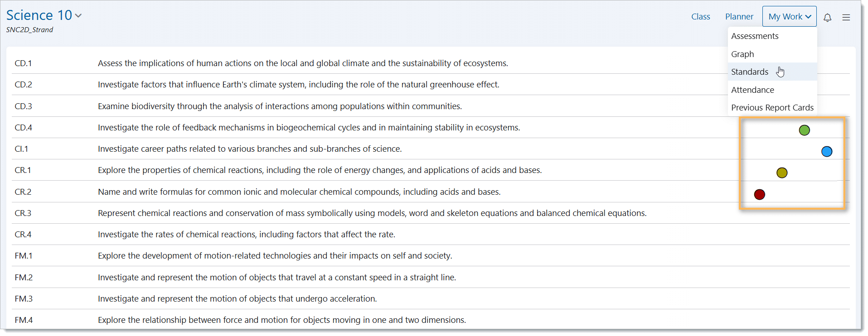Click the olive dot for CR.1
The image size is (868, 336).
pos(782,173)
